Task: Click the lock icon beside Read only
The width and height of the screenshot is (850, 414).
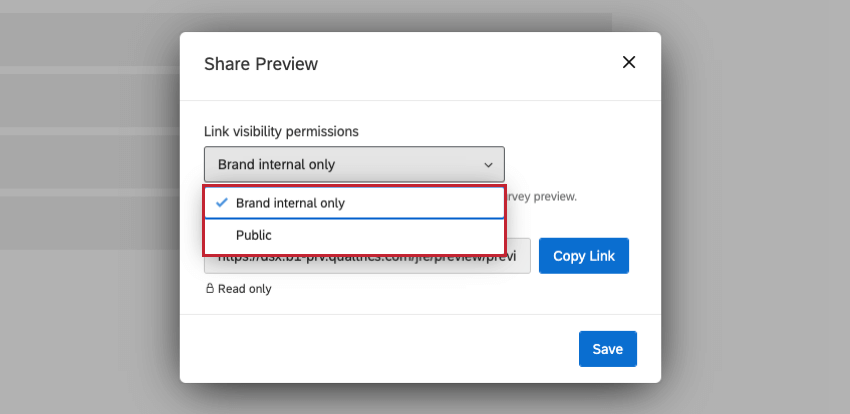Action: click(210, 289)
